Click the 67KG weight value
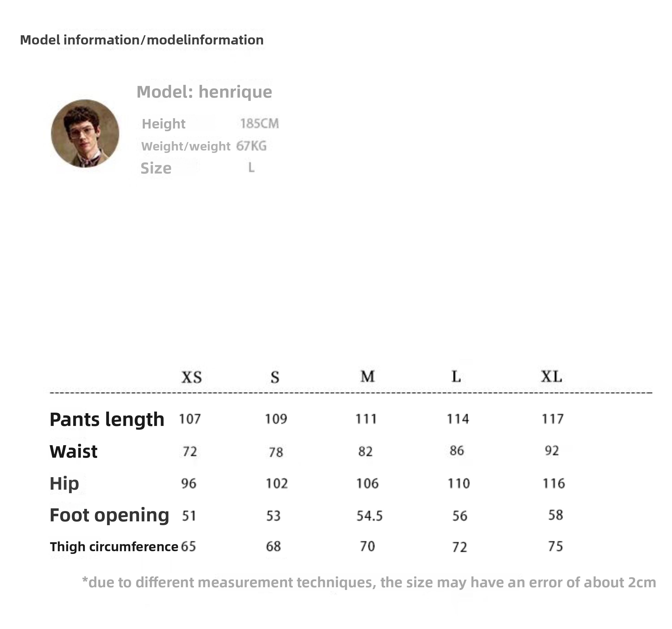 coord(251,146)
